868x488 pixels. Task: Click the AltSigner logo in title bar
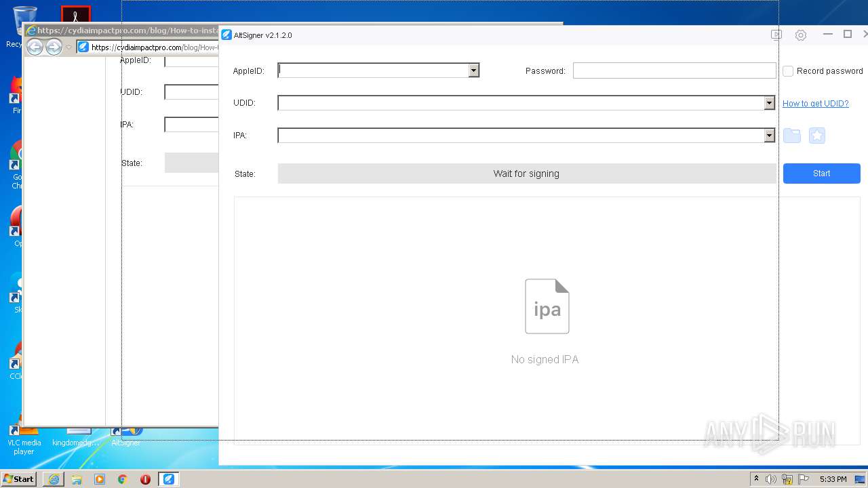(226, 35)
